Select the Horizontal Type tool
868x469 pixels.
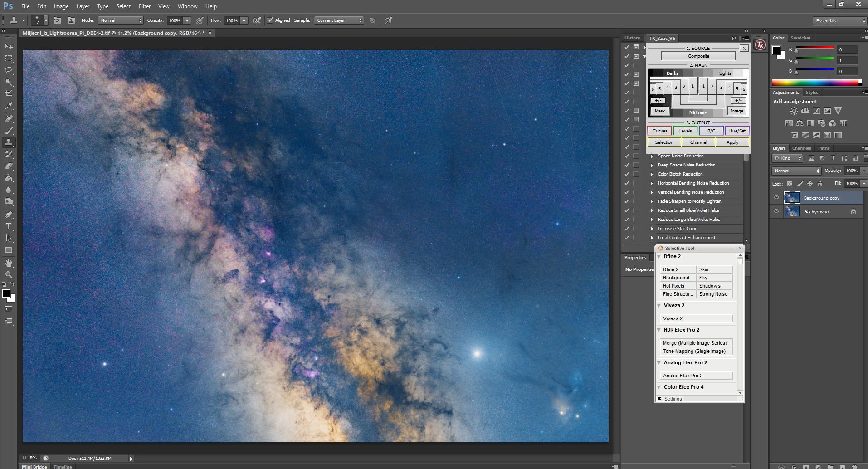tap(9, 226)
